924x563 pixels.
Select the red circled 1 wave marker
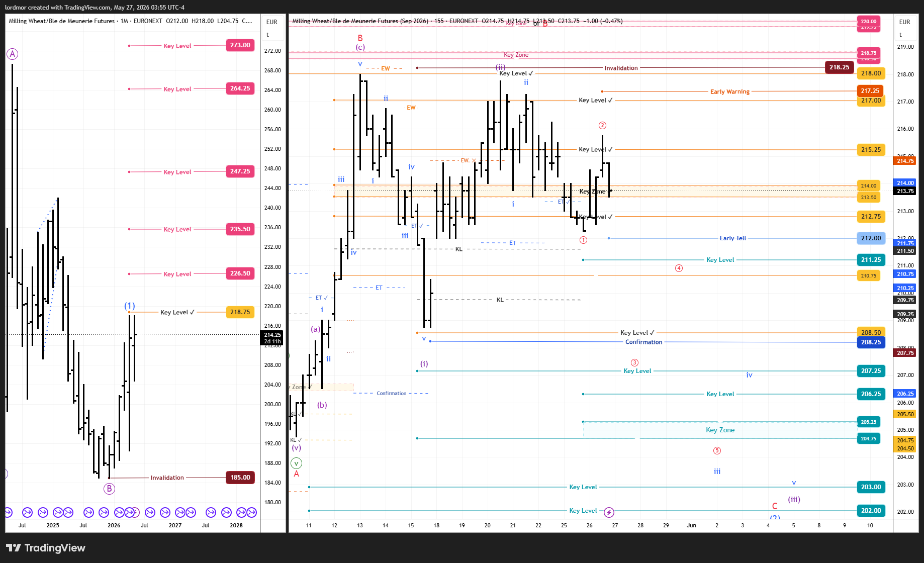(583, 240)
